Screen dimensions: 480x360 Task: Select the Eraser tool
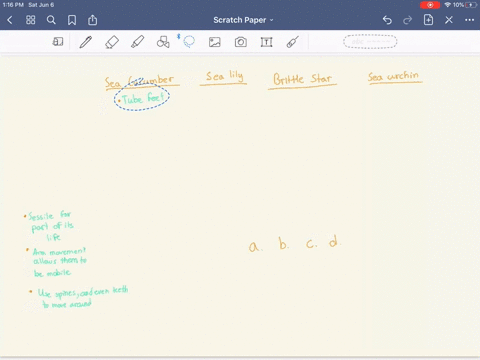coord(112,42)
